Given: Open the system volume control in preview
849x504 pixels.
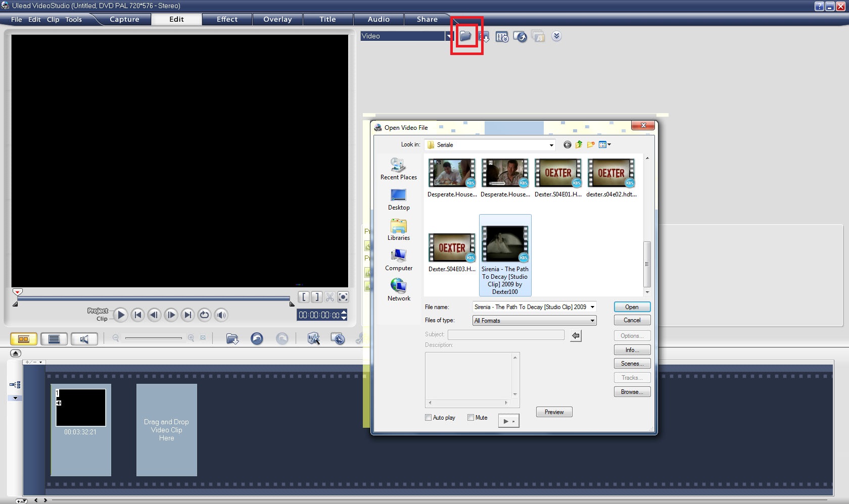Looking at the screenshot, I should click(221, 315).
